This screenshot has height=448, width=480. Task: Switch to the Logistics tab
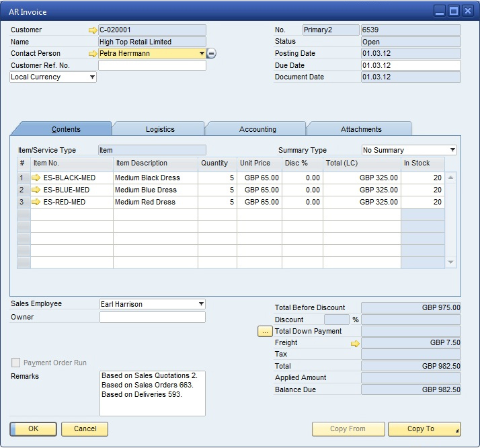[x=160, y=129]
